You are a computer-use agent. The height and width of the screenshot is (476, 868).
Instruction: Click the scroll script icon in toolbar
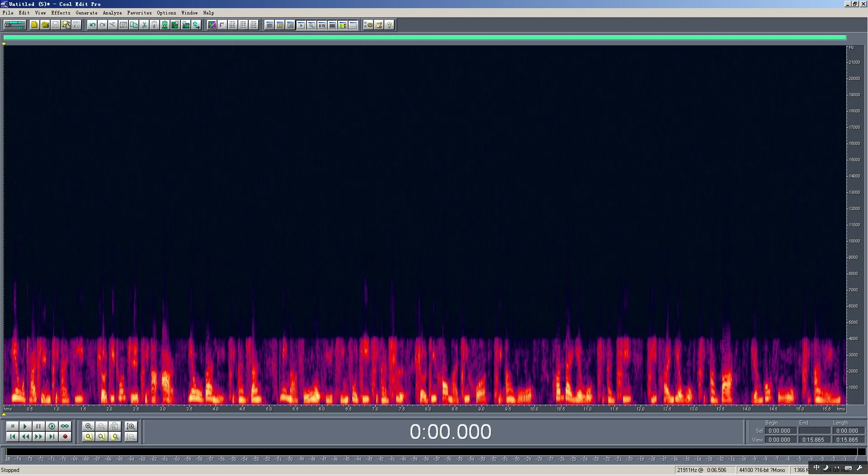379,25
